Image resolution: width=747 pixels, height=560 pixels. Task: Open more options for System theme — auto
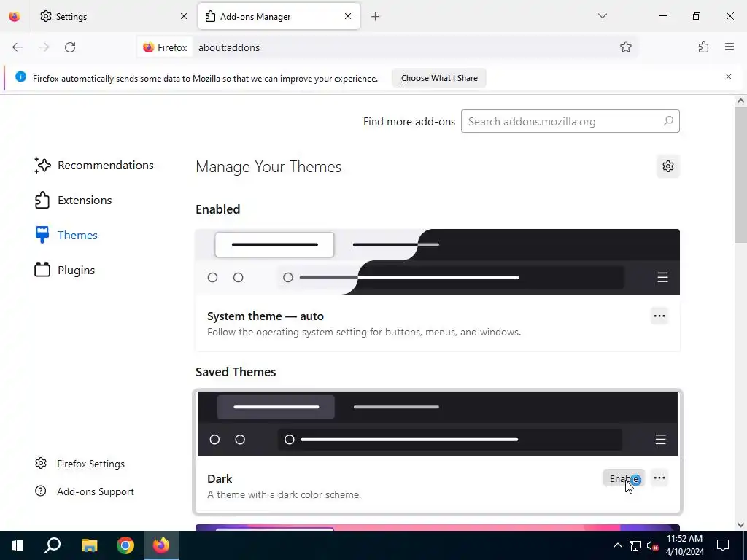pyautogui.click(x=659, y=316)
